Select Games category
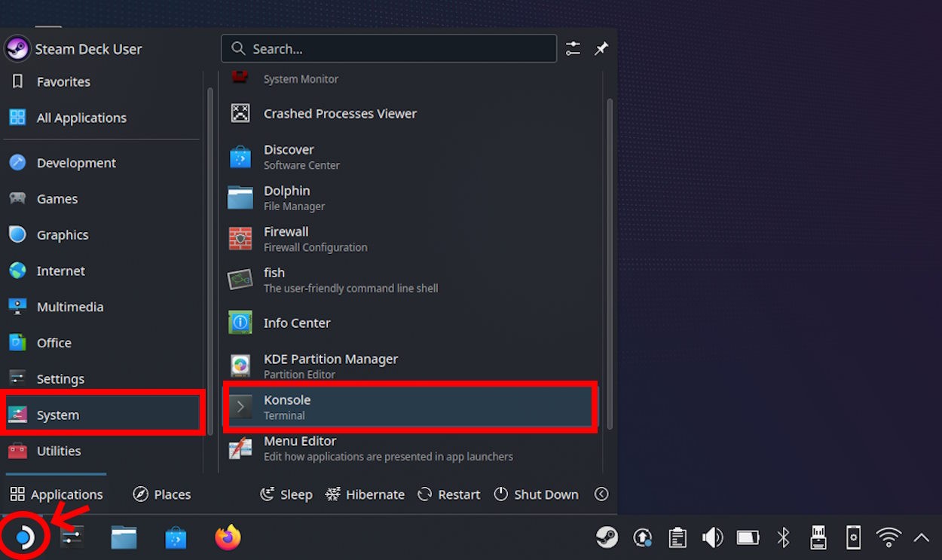Image resolution: width=942 pixels, height=560 pixels. (102, 199)
